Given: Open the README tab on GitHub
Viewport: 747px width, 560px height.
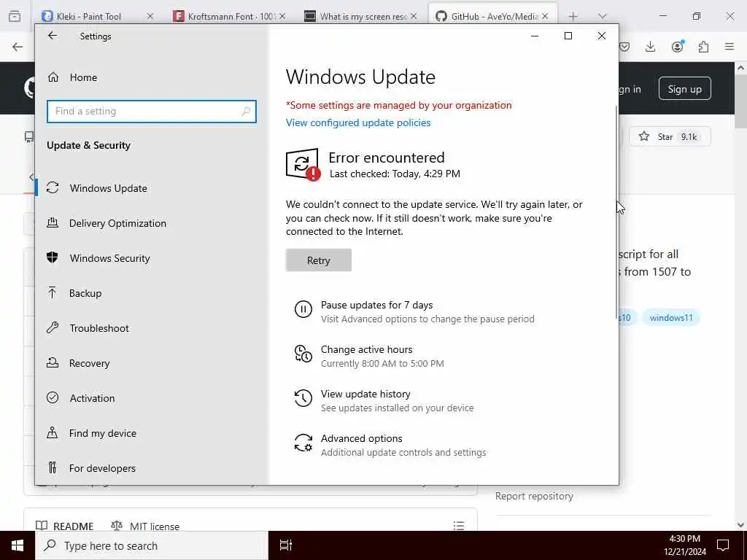Looking at the screenshot, I should click(x=65, y=526).
